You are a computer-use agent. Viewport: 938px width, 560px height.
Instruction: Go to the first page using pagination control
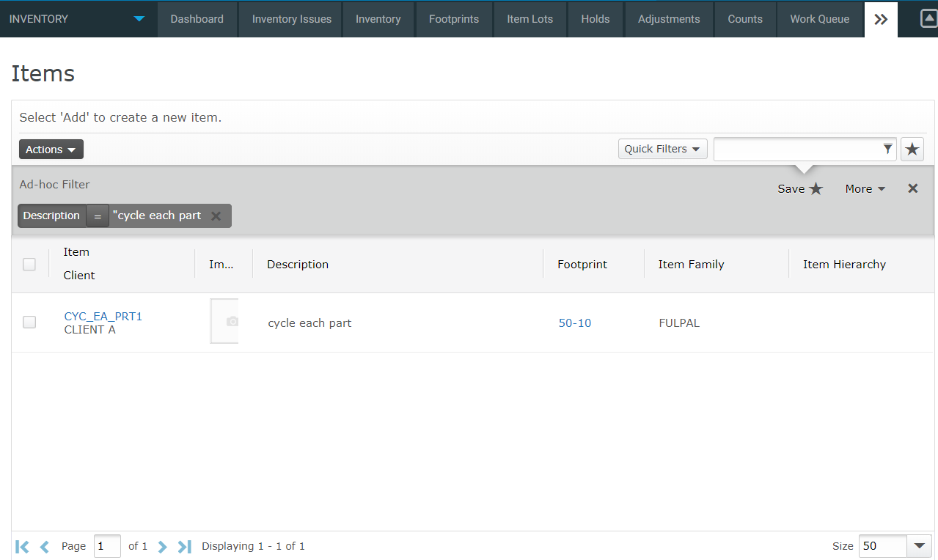tap(21, 546)
